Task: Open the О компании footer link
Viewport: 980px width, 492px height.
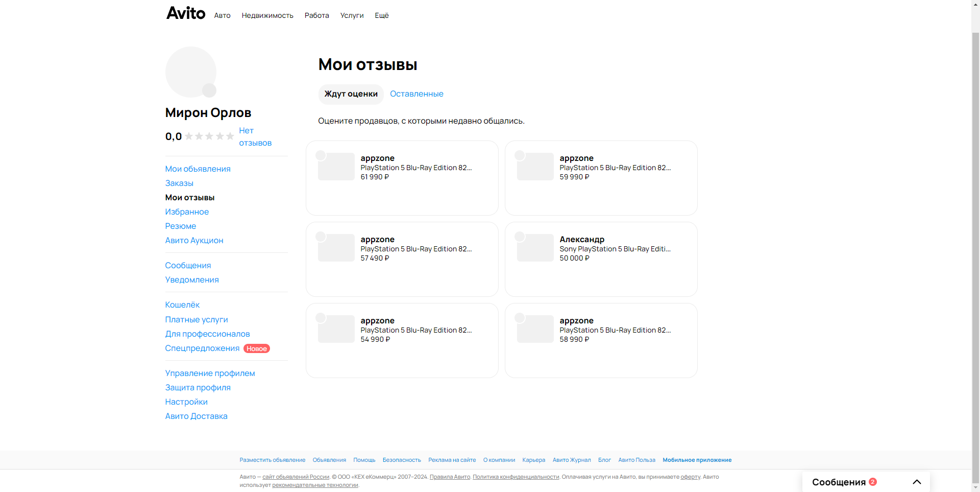Action: (499, 460)
